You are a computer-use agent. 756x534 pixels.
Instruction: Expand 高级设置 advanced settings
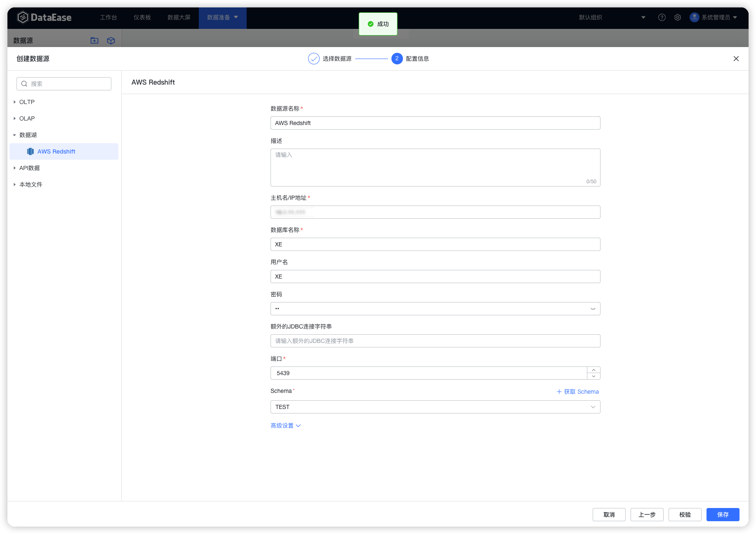(x=285, y=425)
